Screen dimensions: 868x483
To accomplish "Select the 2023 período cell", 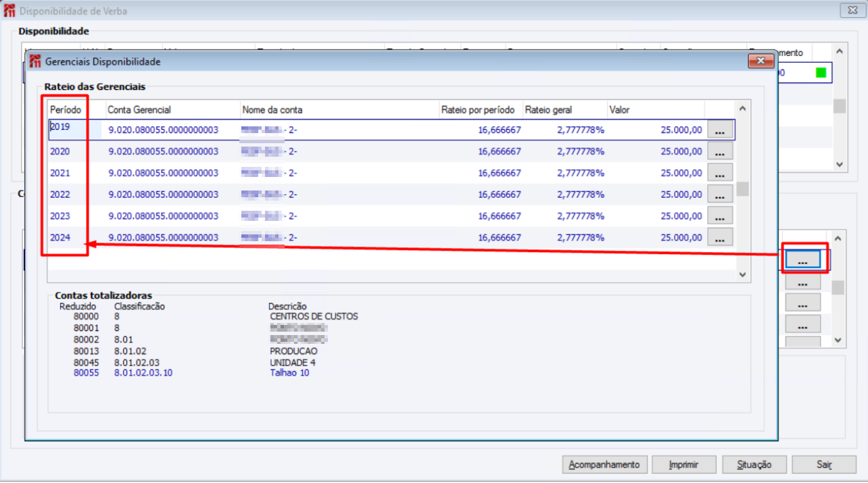I will tap(60, 216).
